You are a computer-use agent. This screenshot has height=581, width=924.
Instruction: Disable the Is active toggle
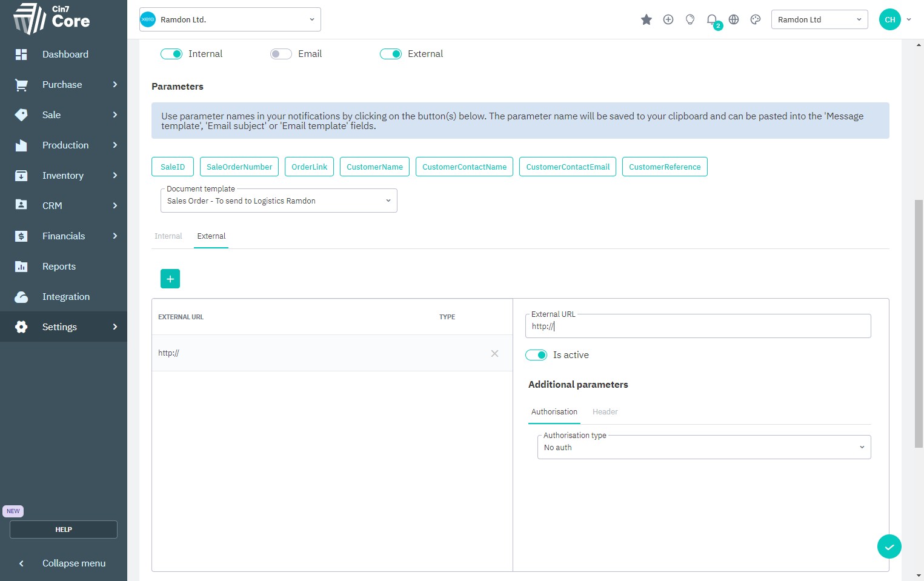(536, 355)
